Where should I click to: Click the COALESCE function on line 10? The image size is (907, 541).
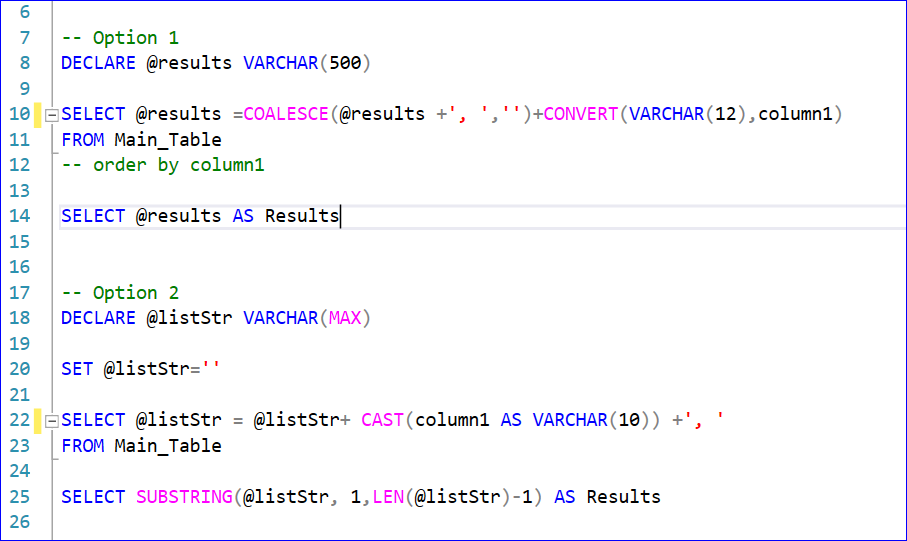[286, 114]
